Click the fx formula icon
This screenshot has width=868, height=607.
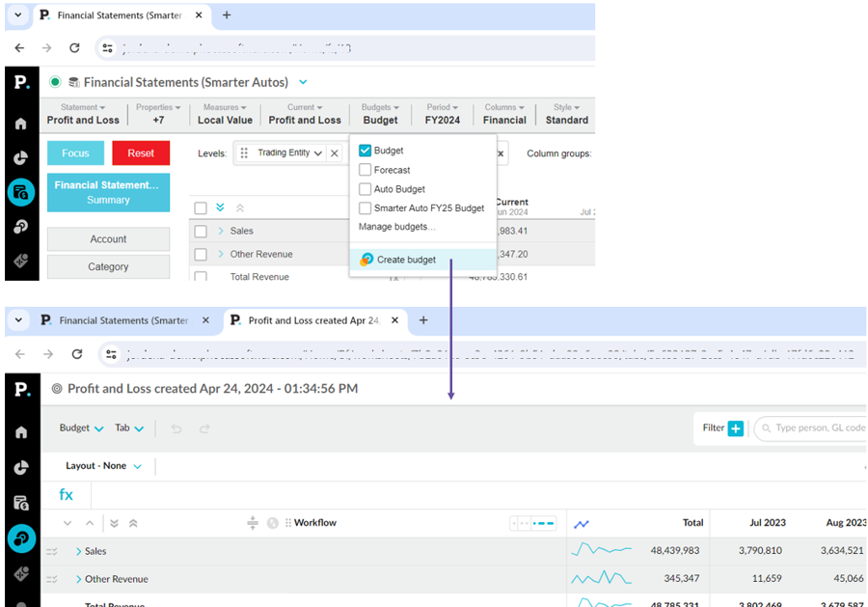66,495
